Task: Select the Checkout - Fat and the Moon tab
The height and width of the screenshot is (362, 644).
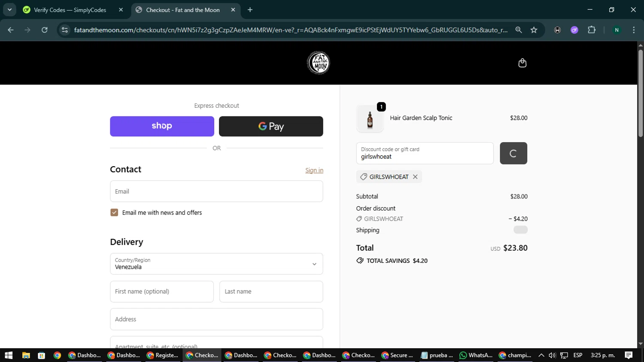Action: pos(185,10)
